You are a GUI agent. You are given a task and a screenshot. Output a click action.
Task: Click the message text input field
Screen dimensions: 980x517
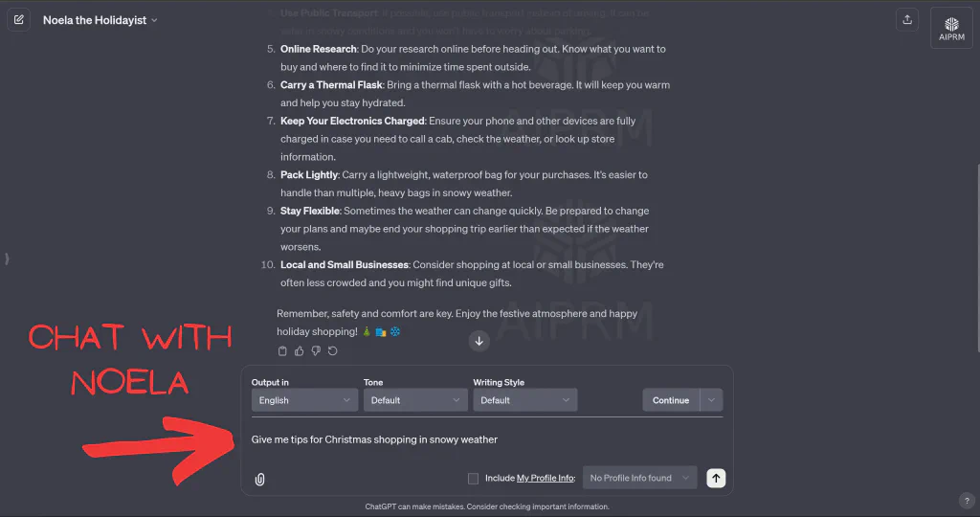point(486,440)
